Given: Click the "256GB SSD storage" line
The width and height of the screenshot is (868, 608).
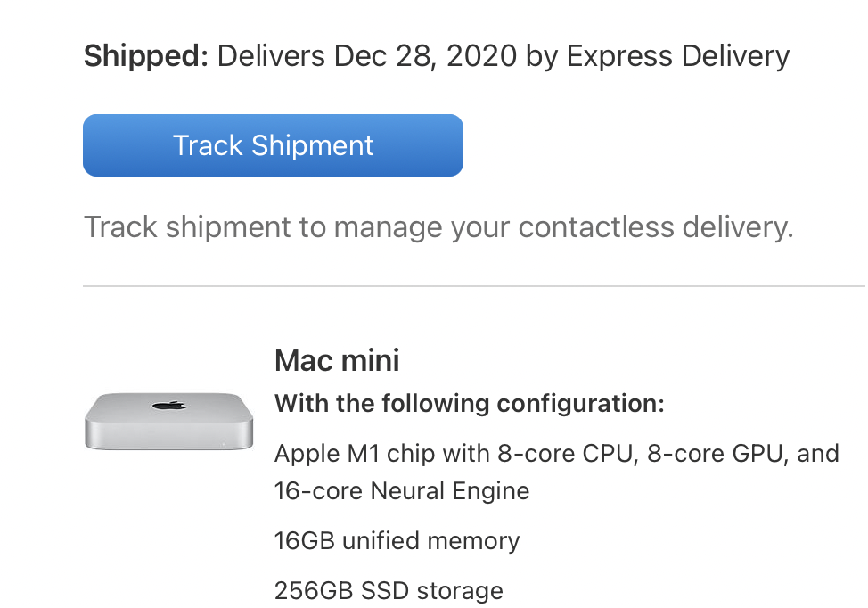Looking at the screenshot, I should tap(389, 590).
